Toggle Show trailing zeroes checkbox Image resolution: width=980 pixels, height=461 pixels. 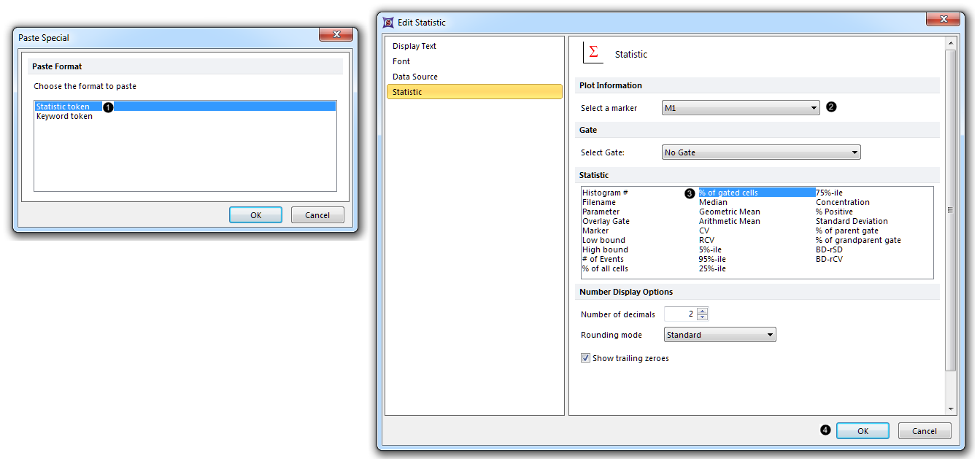(585, 358)
